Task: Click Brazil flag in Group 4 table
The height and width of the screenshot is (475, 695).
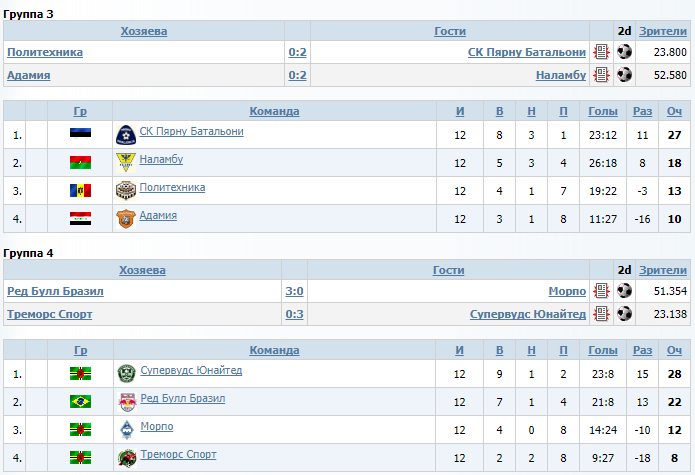Action: [x=80, y=401]
